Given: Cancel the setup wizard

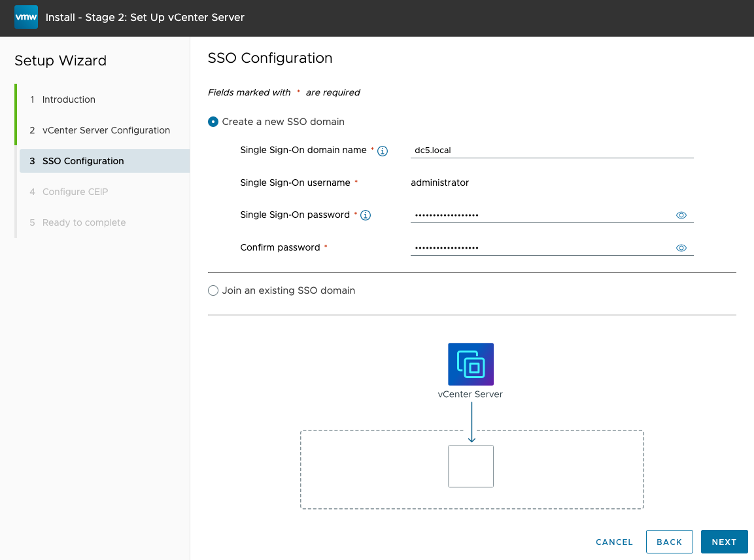Looking at the screenshot, I should tap(614, 542).
